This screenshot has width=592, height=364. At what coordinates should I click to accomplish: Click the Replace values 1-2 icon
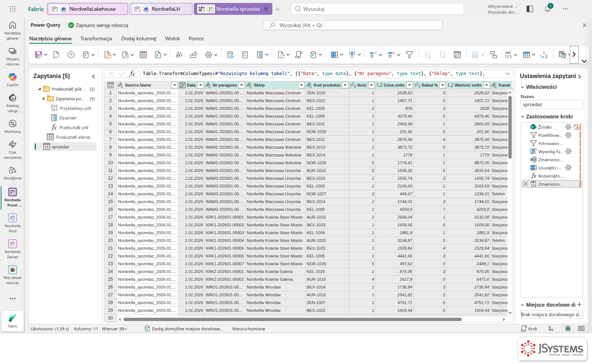click(x=544, y=55)
